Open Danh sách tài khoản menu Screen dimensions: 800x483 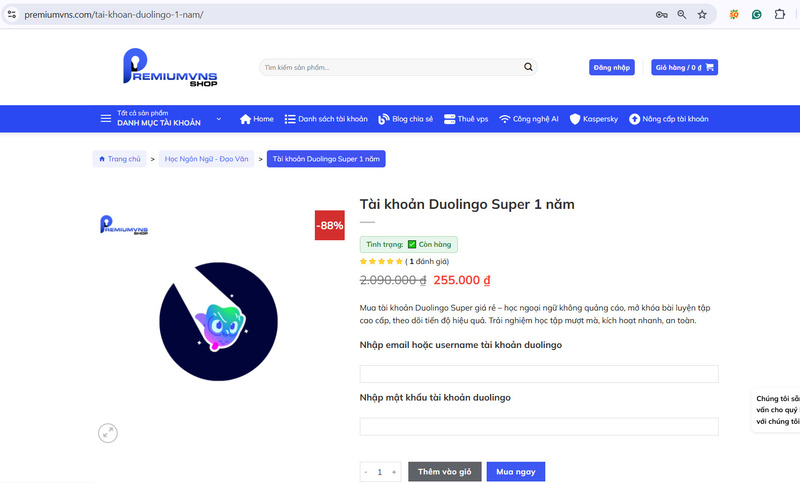(x=326, y=119)
